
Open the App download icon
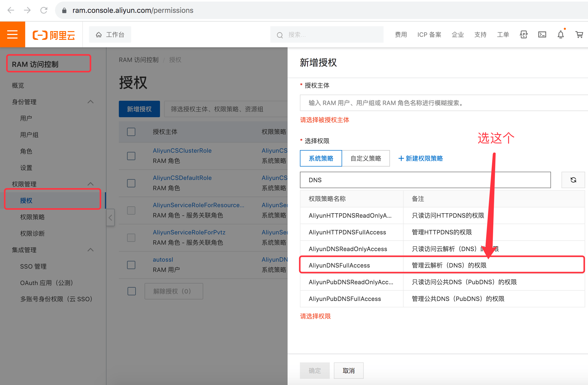524,34
